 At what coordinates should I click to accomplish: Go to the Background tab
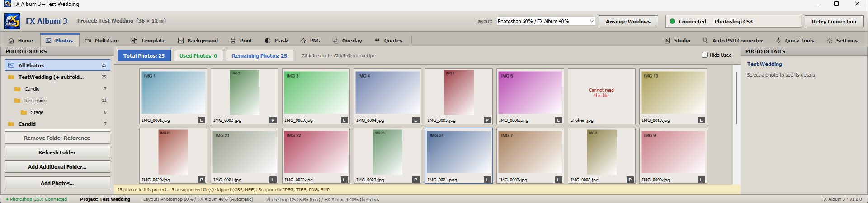tap(198, 41)
